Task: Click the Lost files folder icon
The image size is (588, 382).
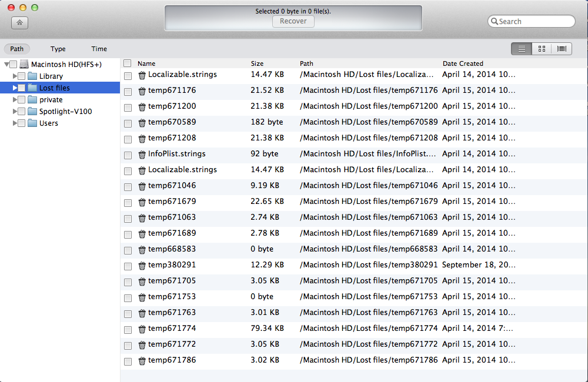Action: click(32, 88)
